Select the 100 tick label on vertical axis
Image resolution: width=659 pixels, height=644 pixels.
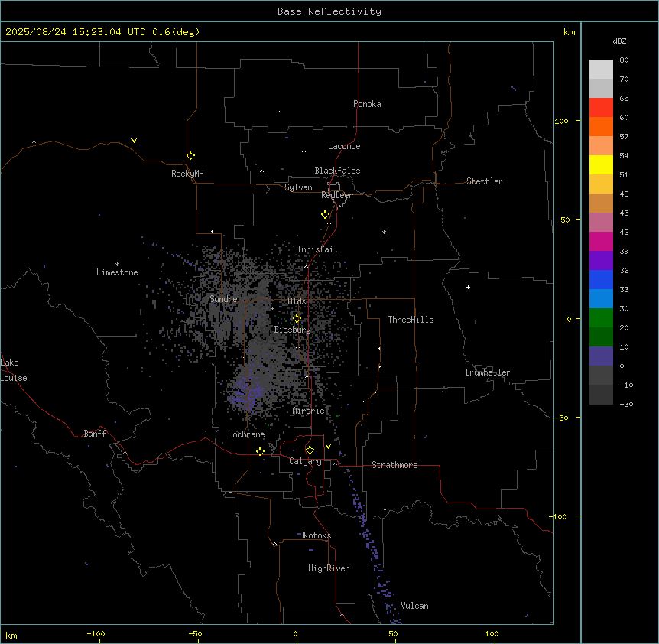click(561, 121)
